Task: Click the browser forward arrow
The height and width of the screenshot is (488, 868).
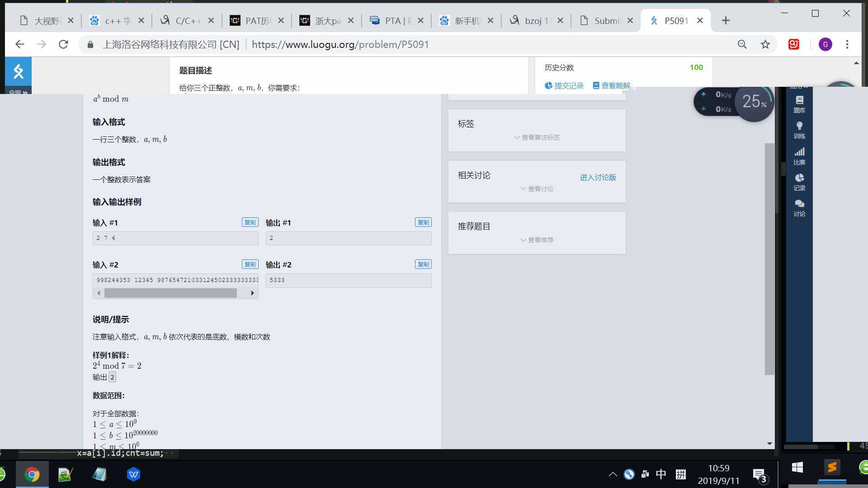Action: point(41,44)
